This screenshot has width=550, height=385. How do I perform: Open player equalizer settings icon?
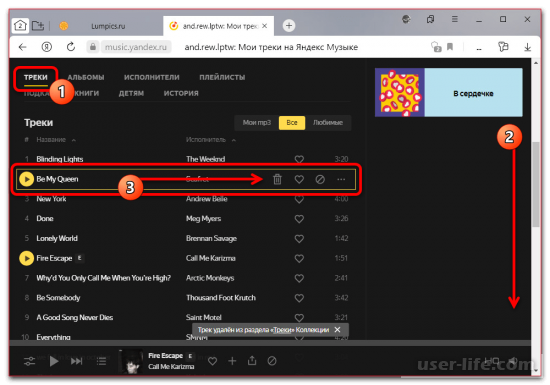point(29,361)
